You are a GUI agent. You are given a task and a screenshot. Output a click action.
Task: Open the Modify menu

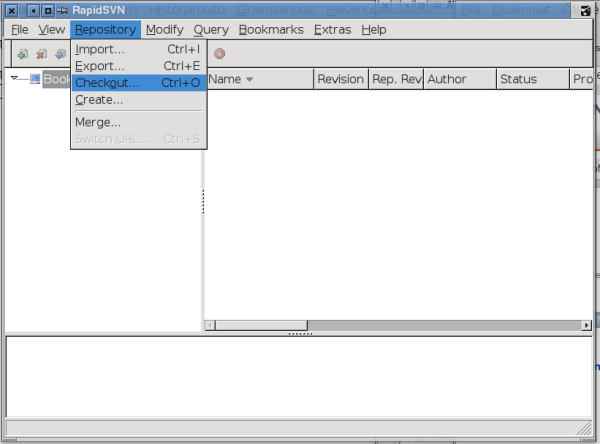click(x=165, y=29)
